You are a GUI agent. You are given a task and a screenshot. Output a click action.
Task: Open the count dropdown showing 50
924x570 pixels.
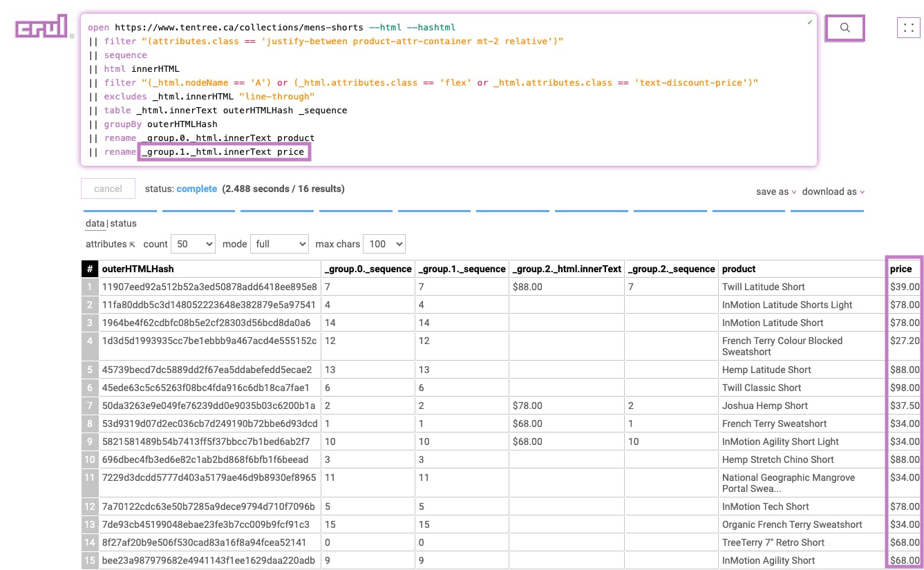tap(193, 244)
